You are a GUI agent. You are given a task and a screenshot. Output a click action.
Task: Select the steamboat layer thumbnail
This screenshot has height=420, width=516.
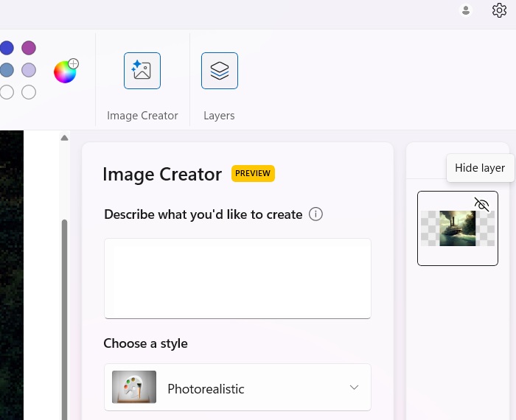[458, 228]
